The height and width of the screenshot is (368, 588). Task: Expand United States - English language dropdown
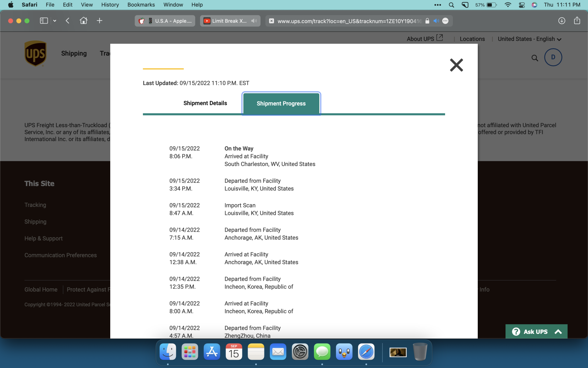(x=529, y=39)
